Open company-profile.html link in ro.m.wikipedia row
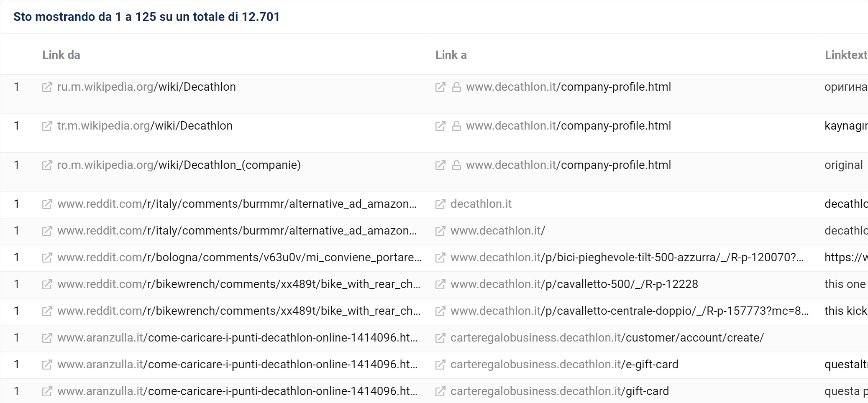 click(x=568, y=165)
